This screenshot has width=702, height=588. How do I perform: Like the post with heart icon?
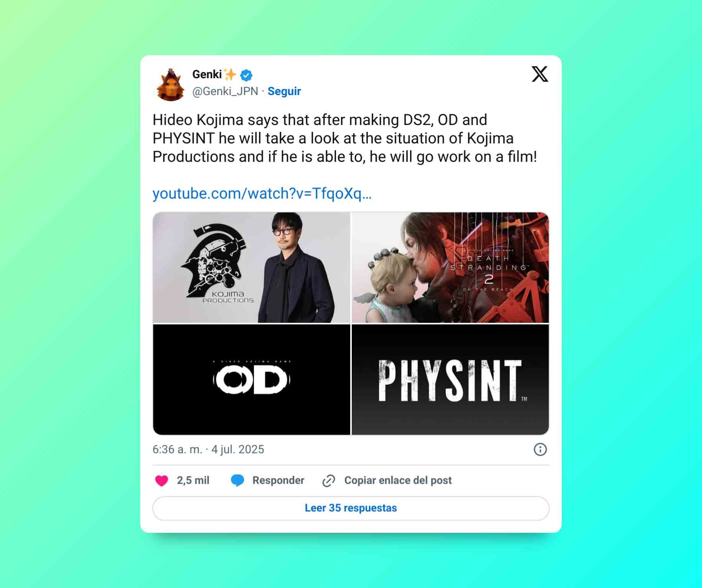click(x=162, y=481)
